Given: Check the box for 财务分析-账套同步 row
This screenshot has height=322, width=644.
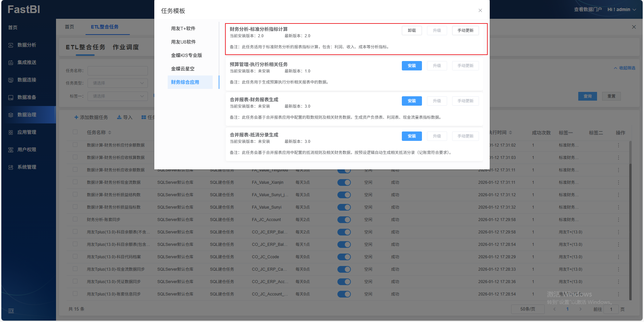Looking at the screenshot, I should 75,219.
